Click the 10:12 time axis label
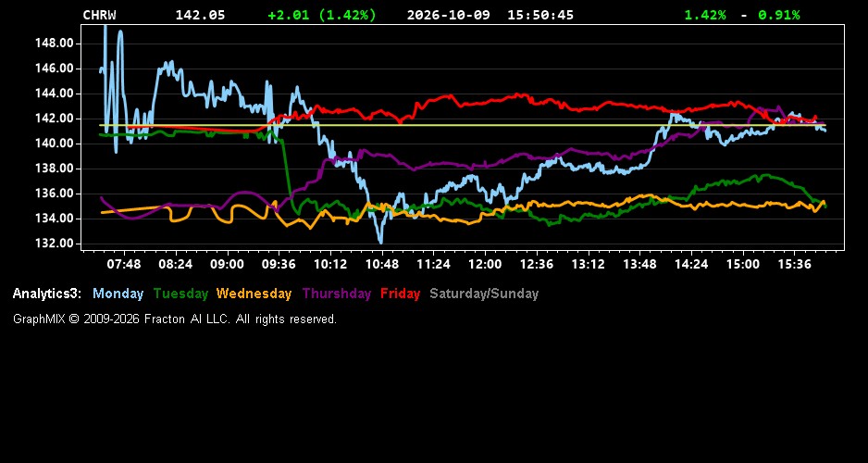Image resolution: width=868 pixels, height=463 pixels. (330, 264)
